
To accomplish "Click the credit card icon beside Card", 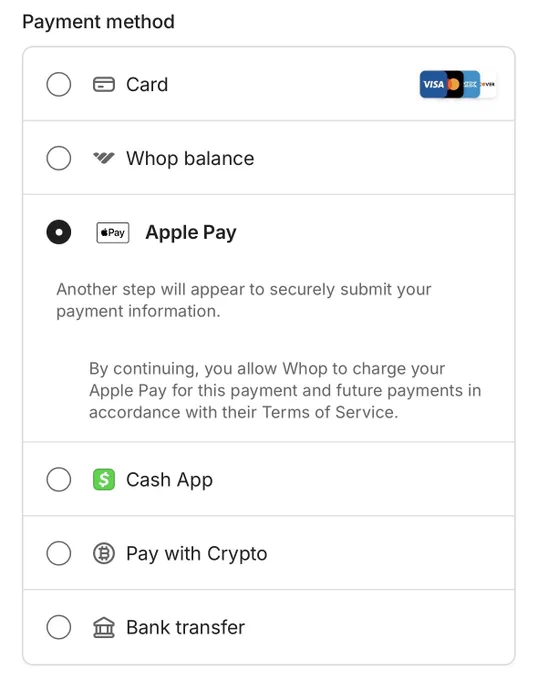I will pyautogui.click(x=104, y=85).
